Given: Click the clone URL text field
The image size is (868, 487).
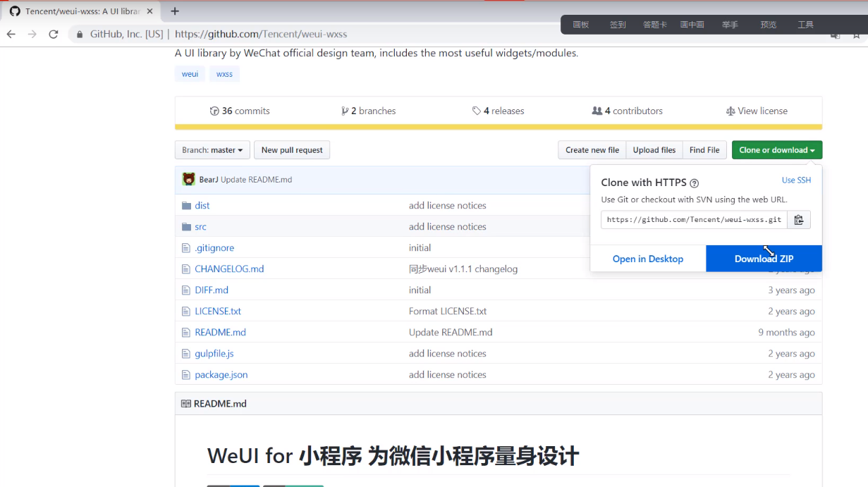Looking at the screenshot, I should coord(694,220).
